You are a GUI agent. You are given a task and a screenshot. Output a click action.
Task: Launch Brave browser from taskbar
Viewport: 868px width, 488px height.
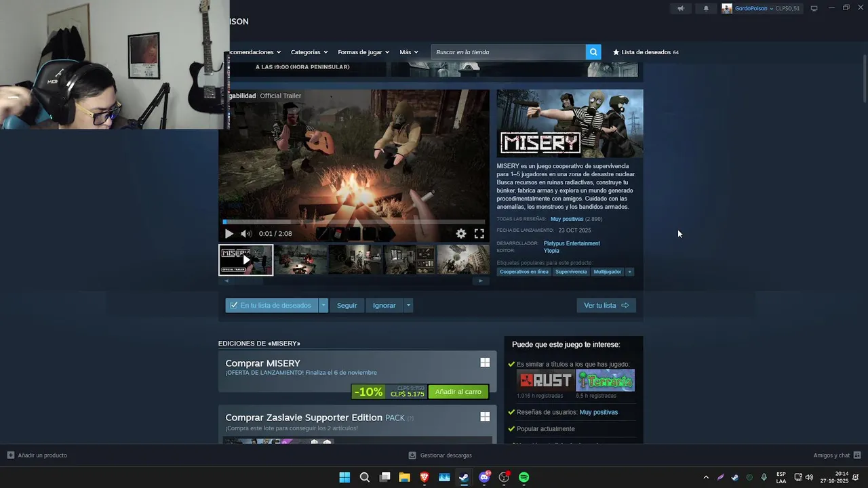click(x=425, y=477)
